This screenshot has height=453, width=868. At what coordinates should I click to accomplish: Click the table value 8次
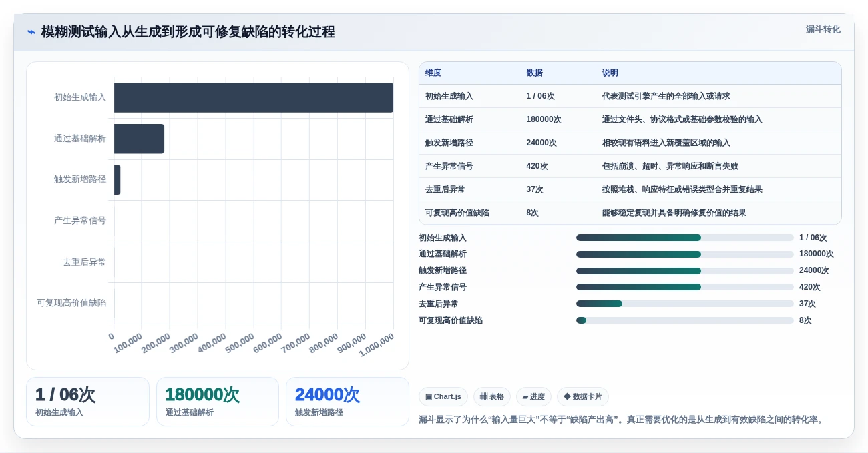click(533, 213)
